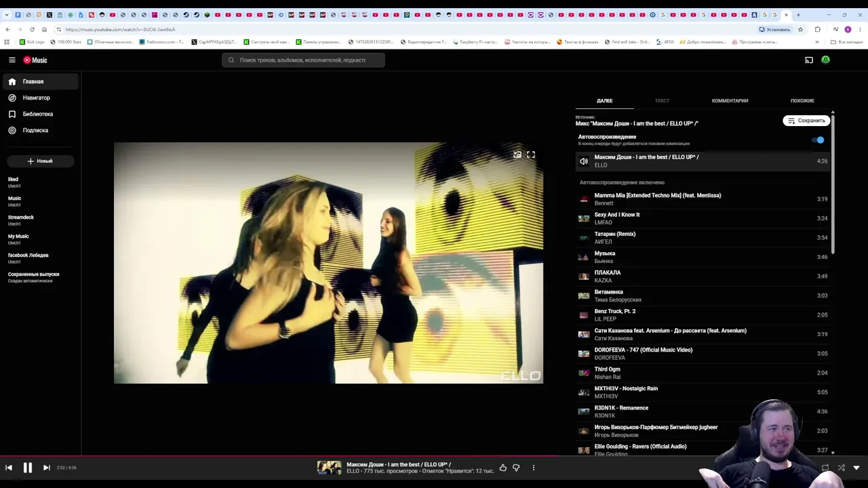Go back in the browser

point(7,29)
